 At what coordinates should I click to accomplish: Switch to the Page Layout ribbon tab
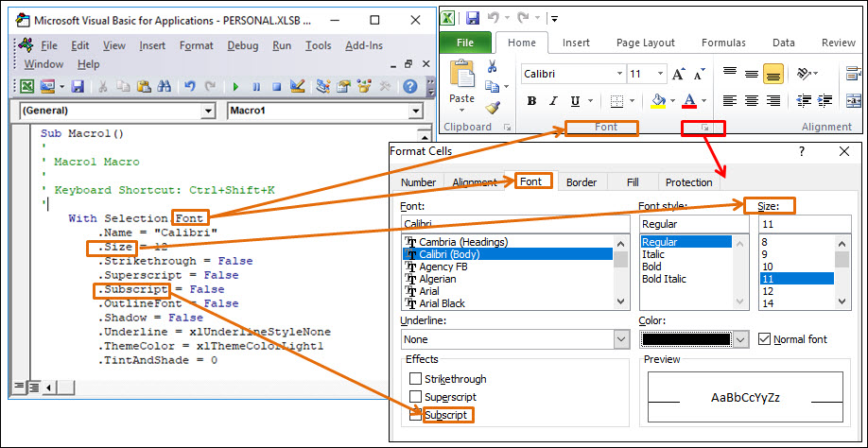click(x=646, y=43)
